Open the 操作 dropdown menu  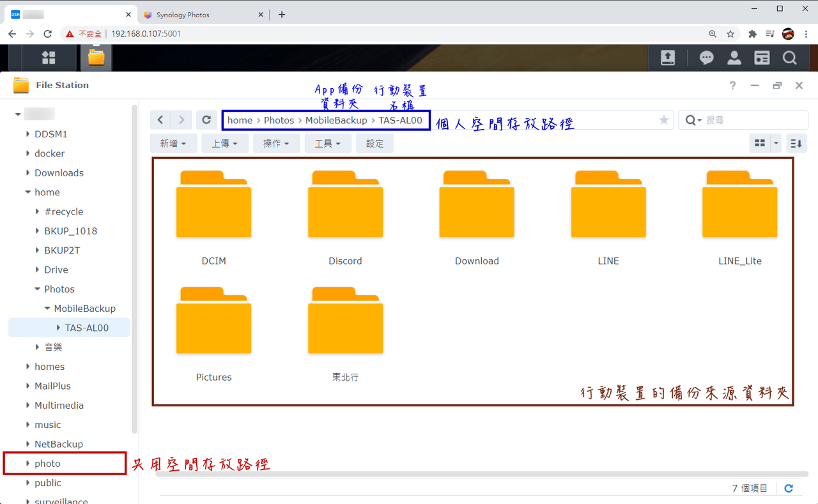pyautogui.click(x=276, y=143)
